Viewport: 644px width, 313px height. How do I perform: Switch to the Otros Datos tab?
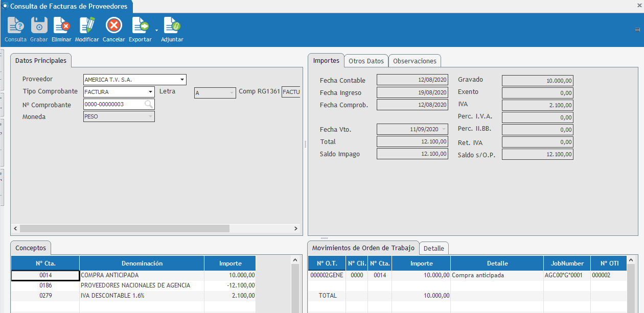366,61
